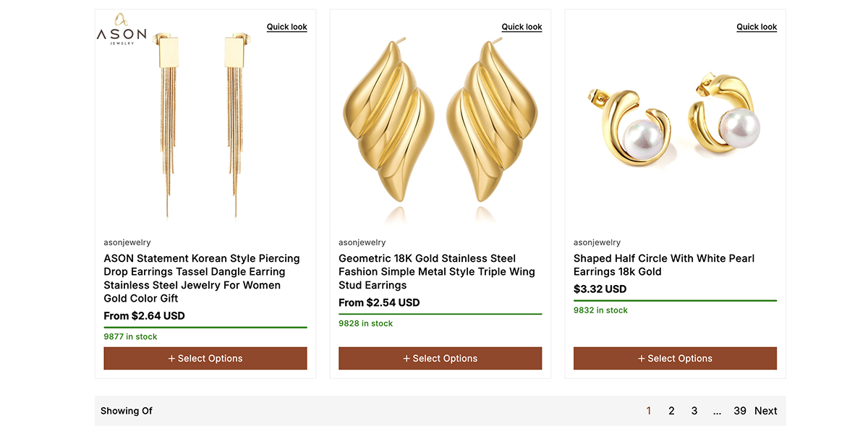868x434 pixels.
Task: Select Options for the white pearl earrings
Action: tap(675, 358)
